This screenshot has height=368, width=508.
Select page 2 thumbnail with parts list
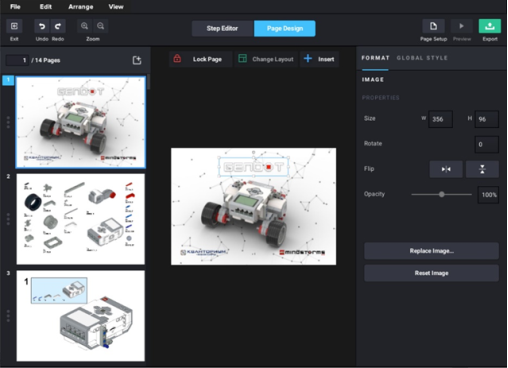pyautogui.click(x=81, y=219)
